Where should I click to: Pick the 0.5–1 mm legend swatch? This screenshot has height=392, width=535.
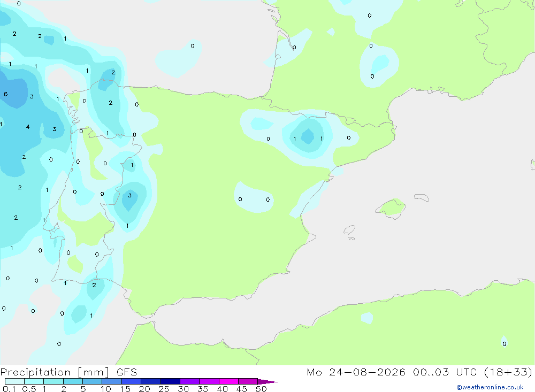click(34, 381)
